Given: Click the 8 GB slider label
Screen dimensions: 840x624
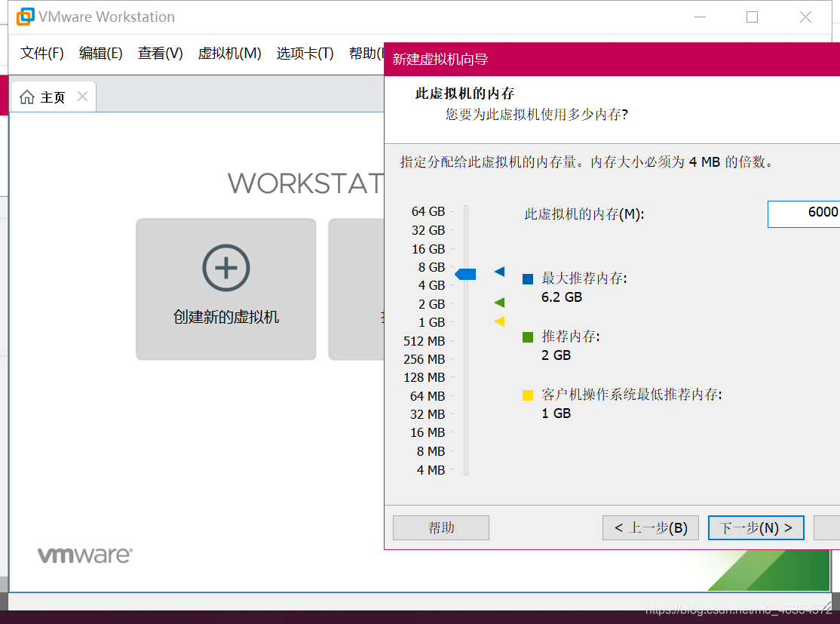Looking at the screenshot, I should click(x=431, y=267).
